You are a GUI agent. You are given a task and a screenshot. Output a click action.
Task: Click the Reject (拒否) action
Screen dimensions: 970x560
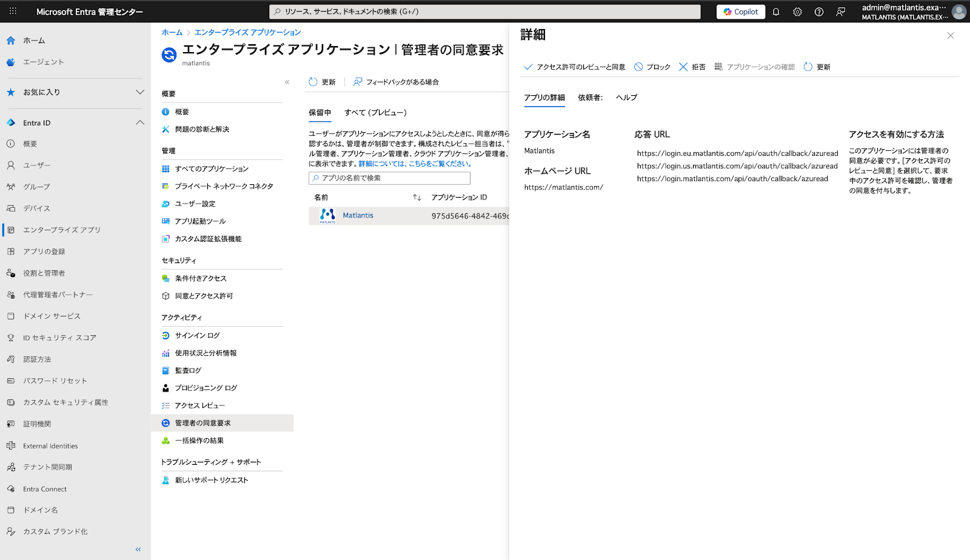692,67
